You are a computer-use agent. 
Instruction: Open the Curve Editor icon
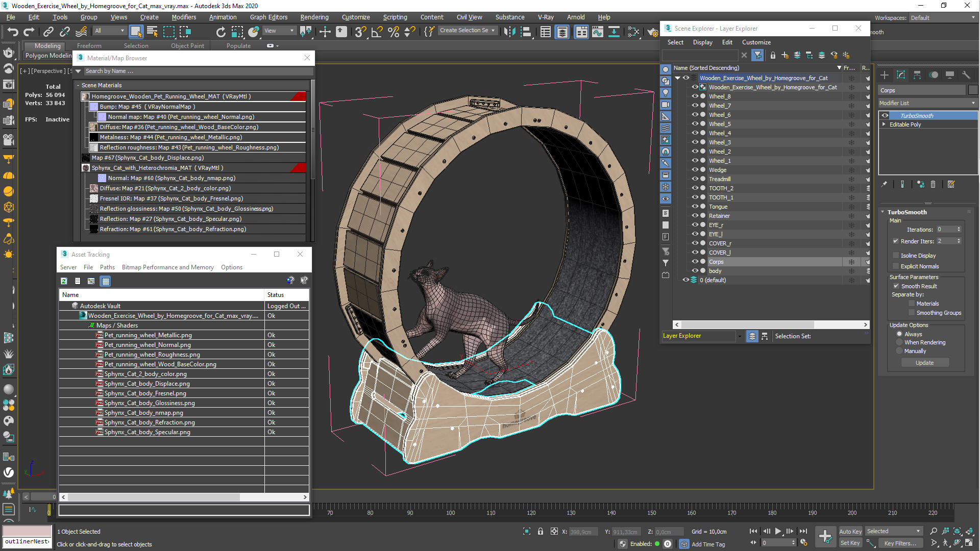(x=597, y=32)
